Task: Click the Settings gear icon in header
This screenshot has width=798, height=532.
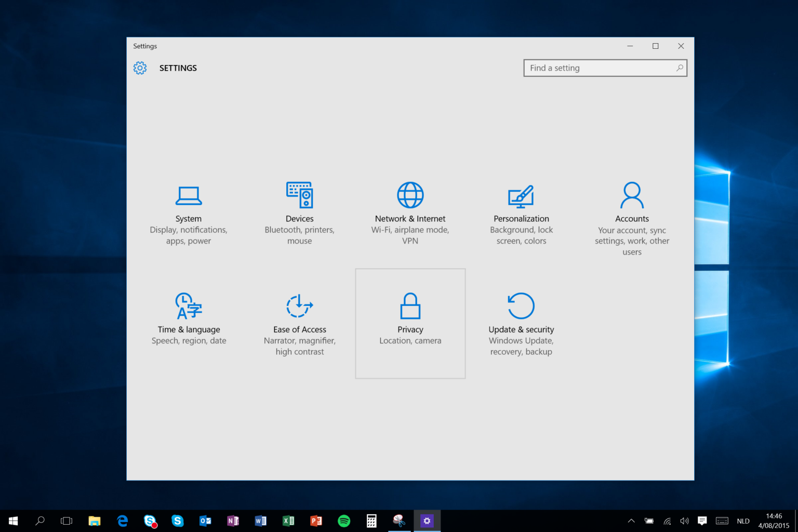Action: [x=140, y=68]
